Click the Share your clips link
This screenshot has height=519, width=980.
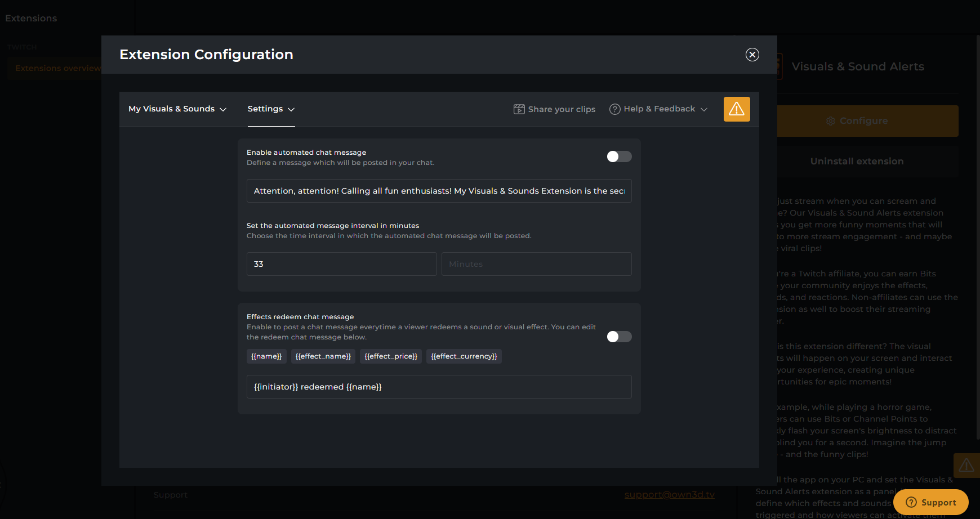[562, 109]
